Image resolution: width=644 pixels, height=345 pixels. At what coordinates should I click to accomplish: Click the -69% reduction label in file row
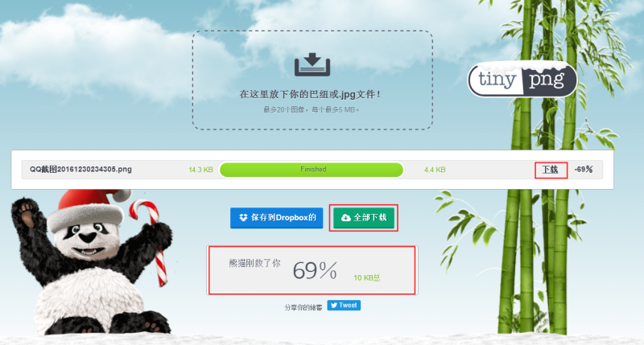[583, 169]
